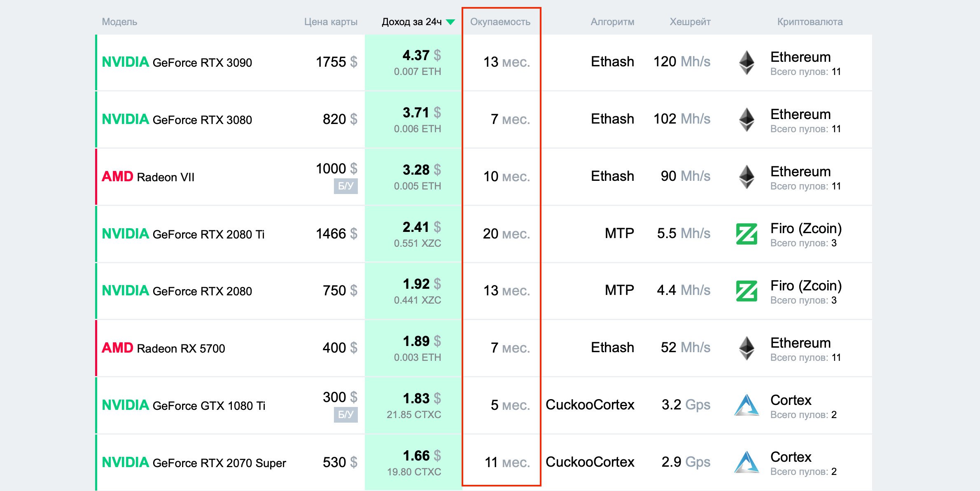Click Ethereum icon in Radeon VII row
The height and width of the screenshot is (491, 980).
(x=747, y=177)
